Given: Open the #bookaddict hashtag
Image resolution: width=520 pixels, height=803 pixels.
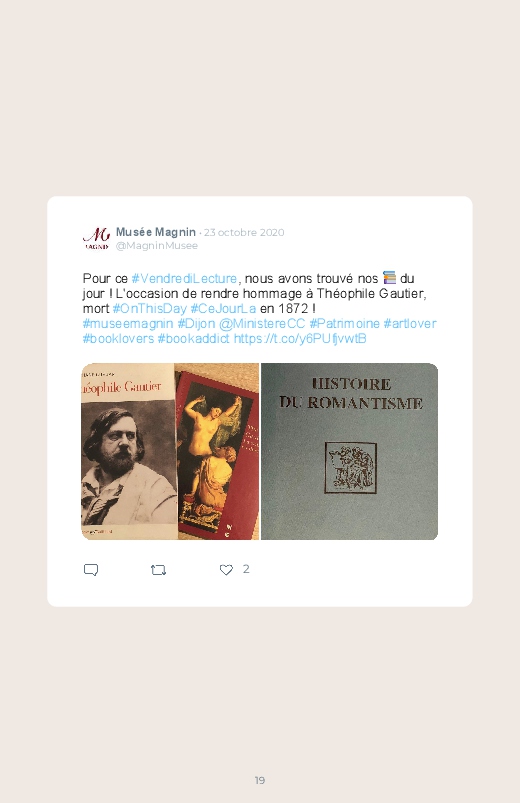Looking at the screenshot, I should pyautogui.click(x=193, y=339).
